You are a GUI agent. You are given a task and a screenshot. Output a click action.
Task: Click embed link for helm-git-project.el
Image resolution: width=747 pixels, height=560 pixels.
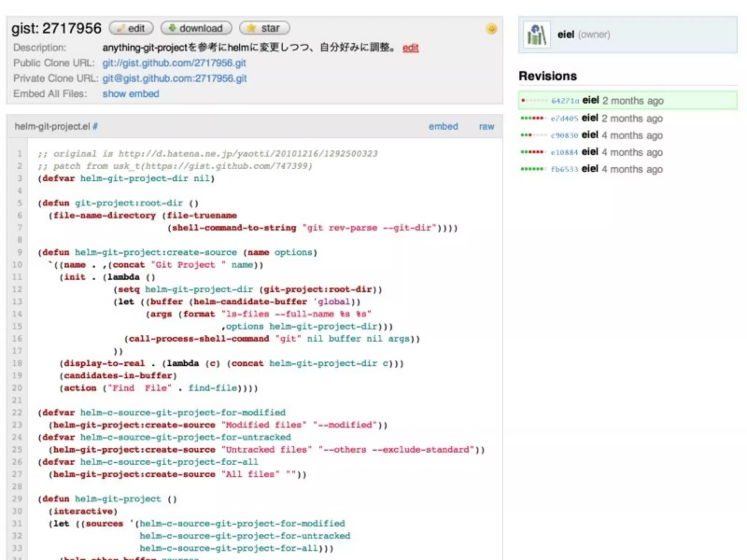tap(443, 127)
